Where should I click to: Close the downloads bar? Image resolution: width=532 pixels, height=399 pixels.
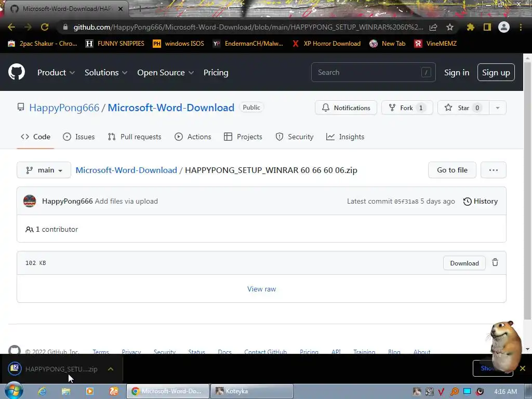pos(523,368)
